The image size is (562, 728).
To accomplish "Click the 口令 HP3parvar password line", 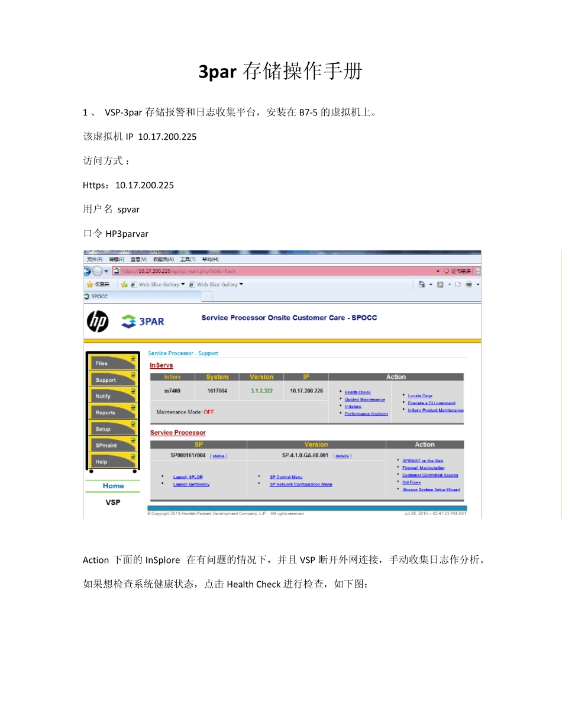I will click(116, 233).
